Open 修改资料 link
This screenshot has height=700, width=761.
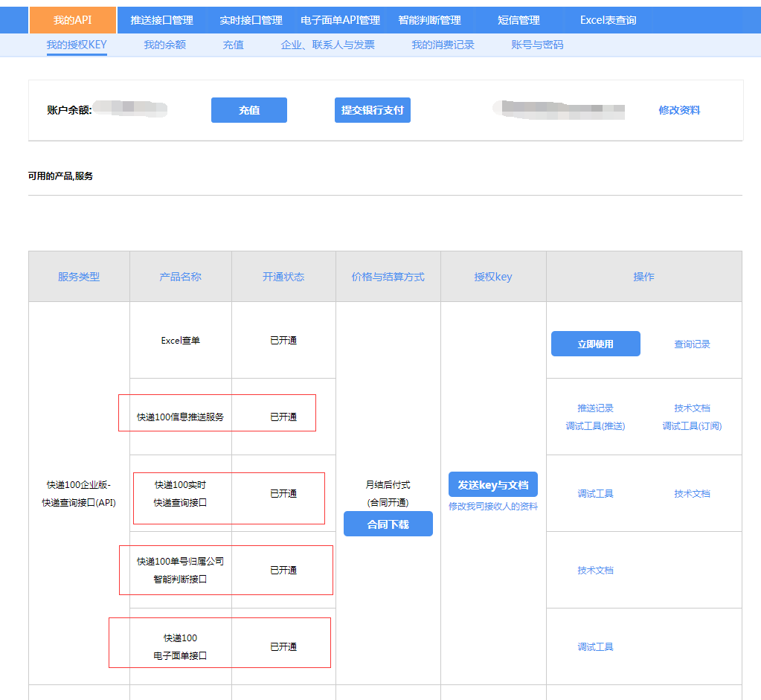(679, 110)
